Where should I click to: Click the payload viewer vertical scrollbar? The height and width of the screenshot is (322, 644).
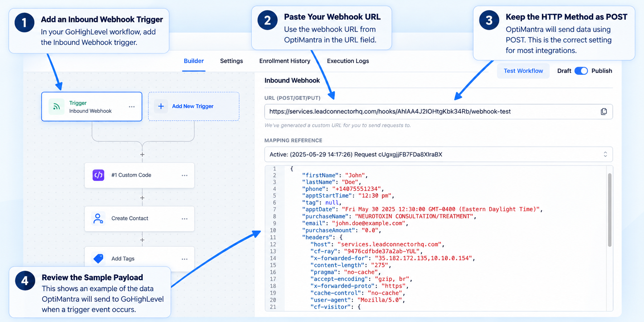coord(610,210)
